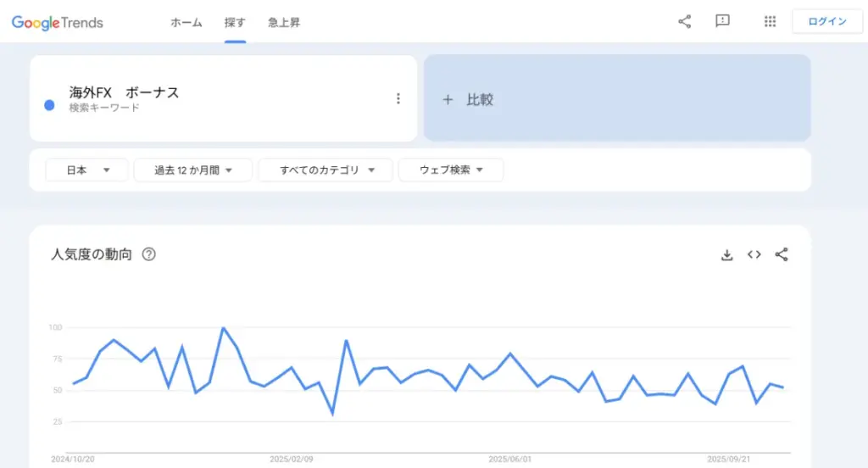Share the 人気度の動向 chart
The height and width of the screenshot is (468, 868).
click(782, 254)
